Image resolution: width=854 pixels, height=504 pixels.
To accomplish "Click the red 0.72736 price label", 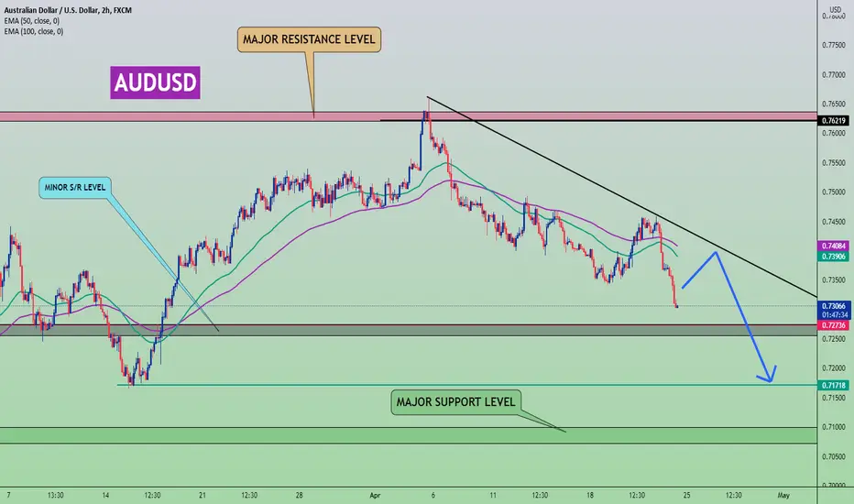I will [833, 325].
